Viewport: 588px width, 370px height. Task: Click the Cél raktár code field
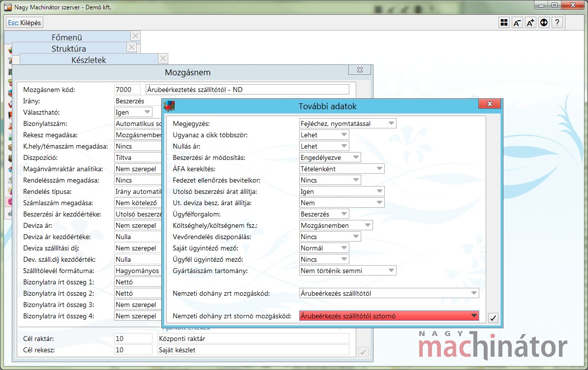click(x=133, y=339)
